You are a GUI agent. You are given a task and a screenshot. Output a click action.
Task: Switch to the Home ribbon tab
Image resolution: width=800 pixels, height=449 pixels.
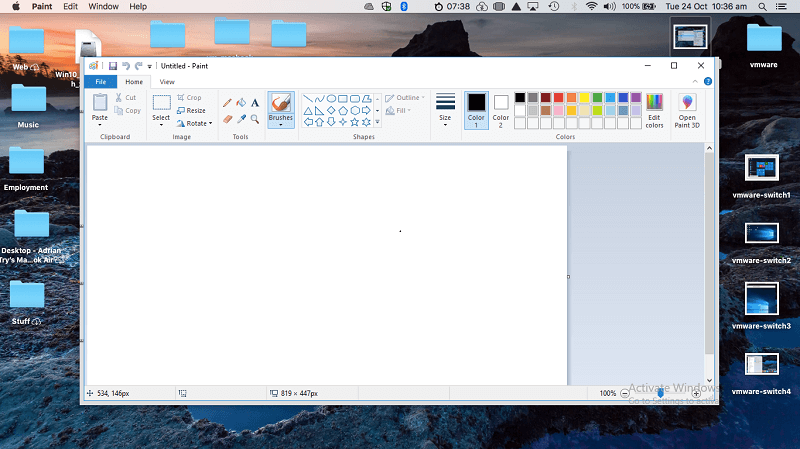tap(134, 82)
